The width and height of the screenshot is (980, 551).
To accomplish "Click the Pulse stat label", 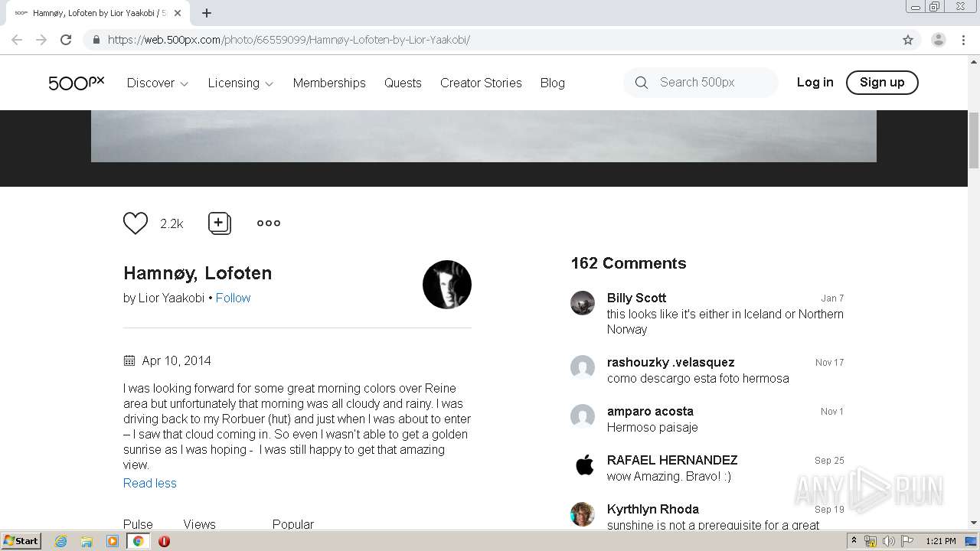I will [138, 524].
